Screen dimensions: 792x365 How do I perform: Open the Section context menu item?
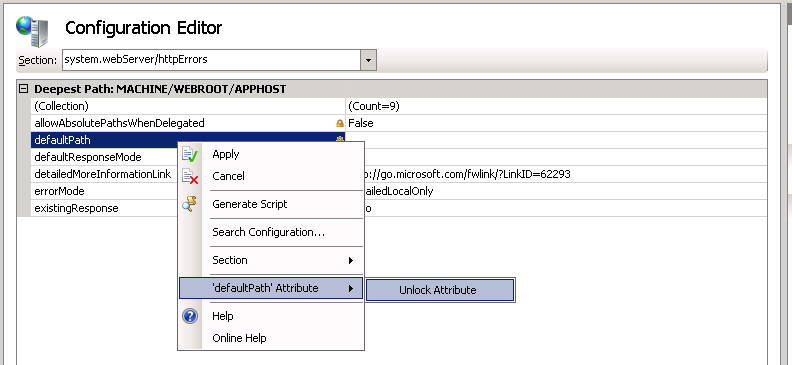click(x=271, y=260)
